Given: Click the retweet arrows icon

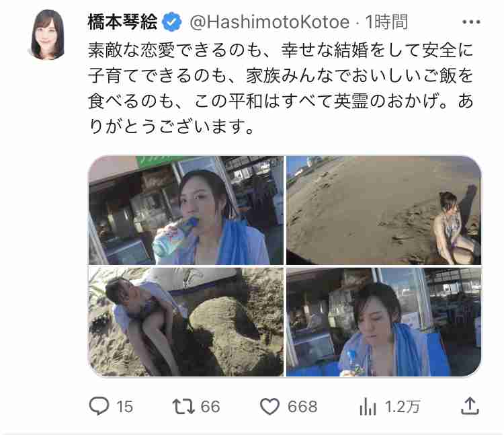Looking at the screenshot, I should click(x=183, y=406).
